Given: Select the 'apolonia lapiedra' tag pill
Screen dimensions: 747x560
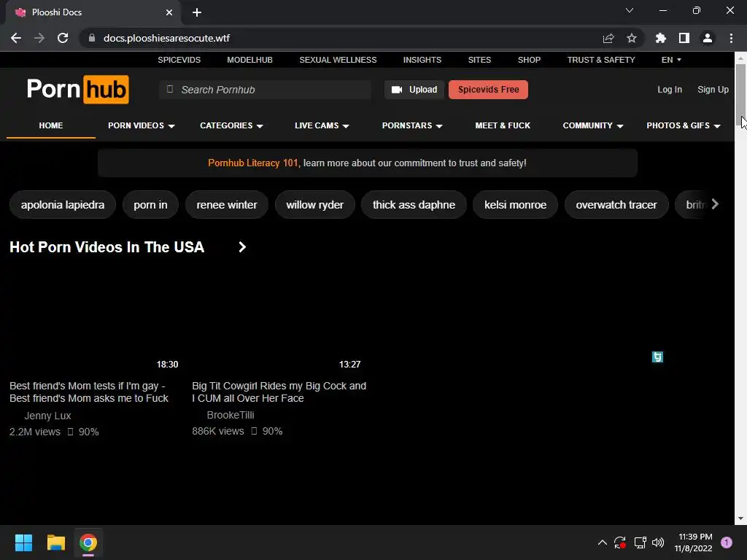Looking at the screenshot, I should 63,205.
